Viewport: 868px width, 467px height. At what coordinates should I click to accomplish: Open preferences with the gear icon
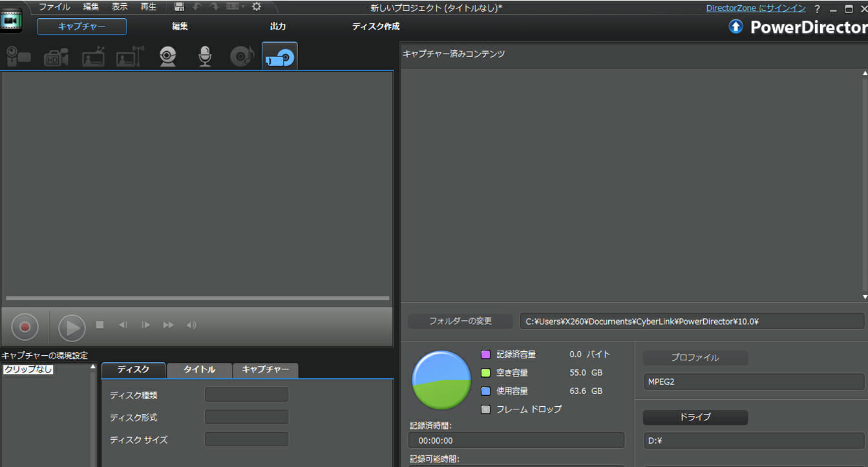(257, 7)
